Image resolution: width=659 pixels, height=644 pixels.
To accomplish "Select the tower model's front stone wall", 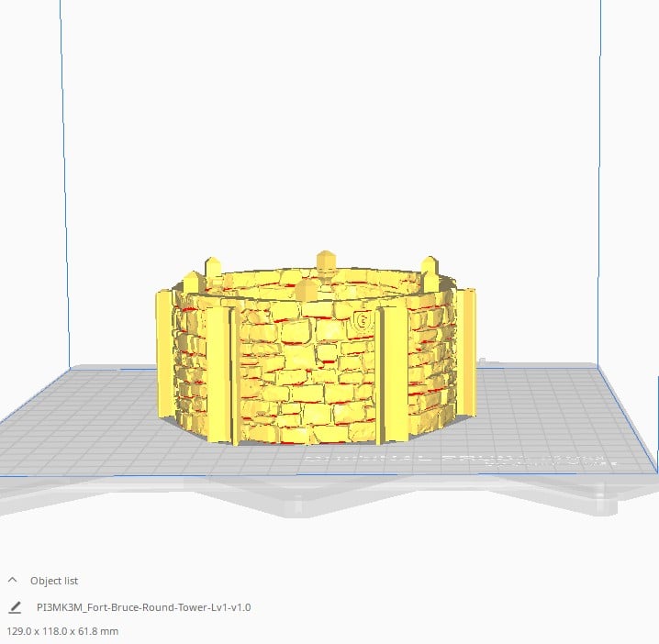I will coord(307,376).
